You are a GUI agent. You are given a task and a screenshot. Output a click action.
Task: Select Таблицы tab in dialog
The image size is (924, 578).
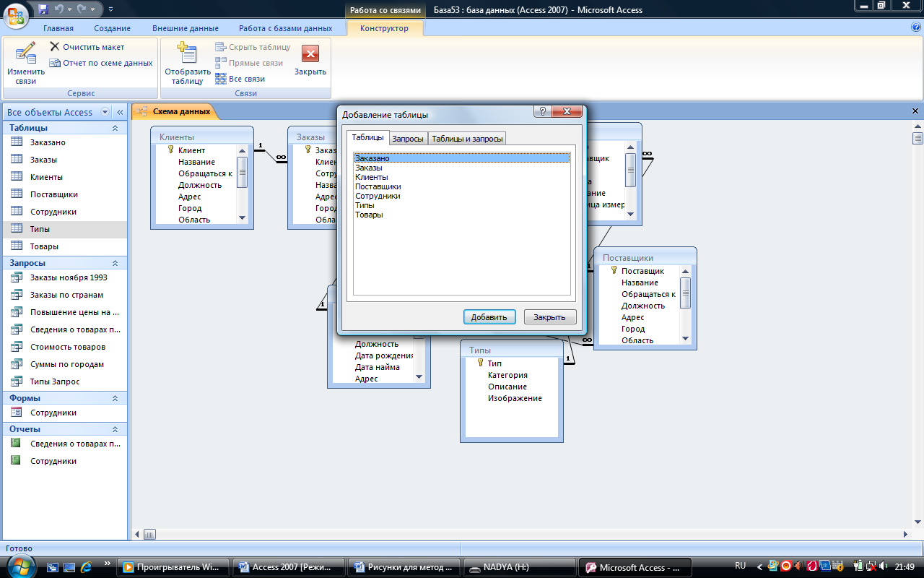[367, 137]
